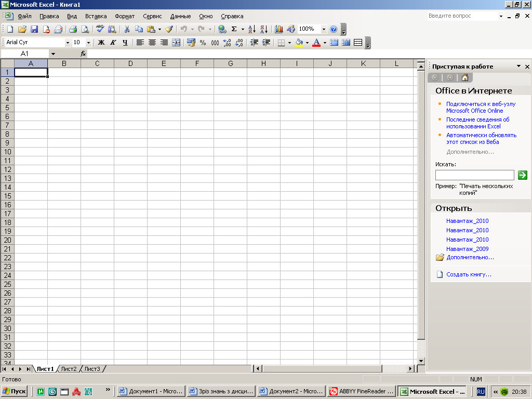Expand the Name Box dropdown arrow
Screen dimensions: 532x399
click(x=53, y=54)
